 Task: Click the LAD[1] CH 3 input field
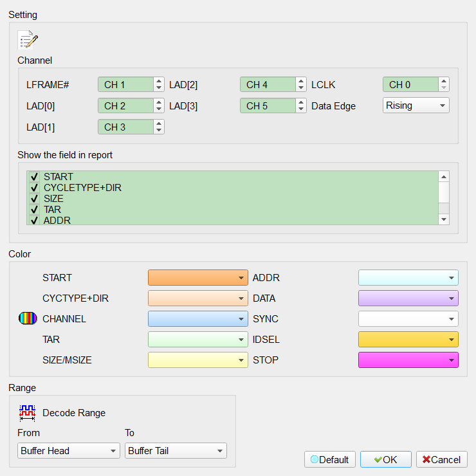[125, 127]
